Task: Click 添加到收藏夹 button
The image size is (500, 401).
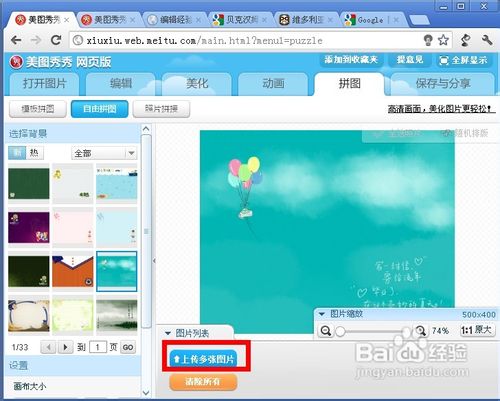Action: 351,60
